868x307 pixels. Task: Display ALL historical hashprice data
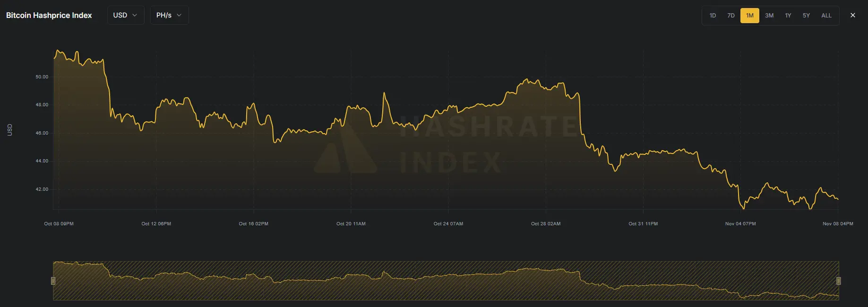tap(826, 16)
